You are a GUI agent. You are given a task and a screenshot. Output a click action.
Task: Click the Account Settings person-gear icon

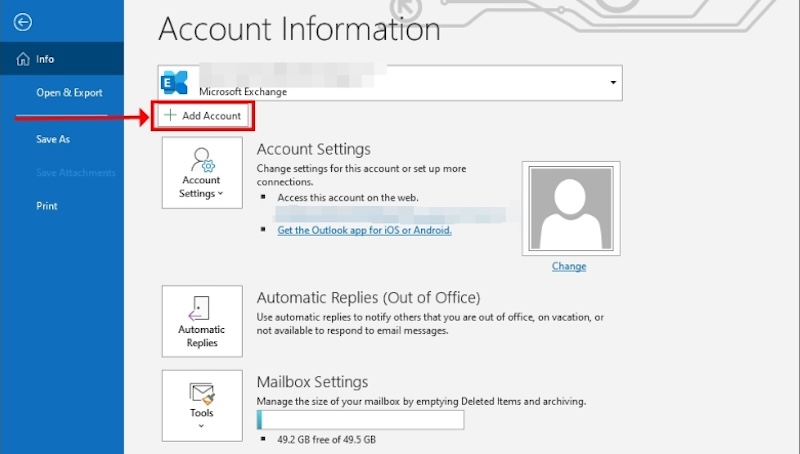(203, 160)
